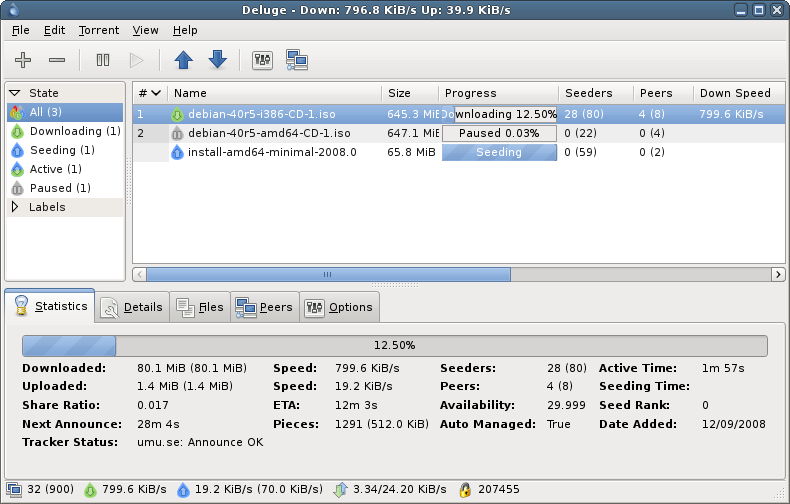Filter by Seeding (1) torrents
The image size is (790, 504).
pyautogui.click(x=62, y=150)
